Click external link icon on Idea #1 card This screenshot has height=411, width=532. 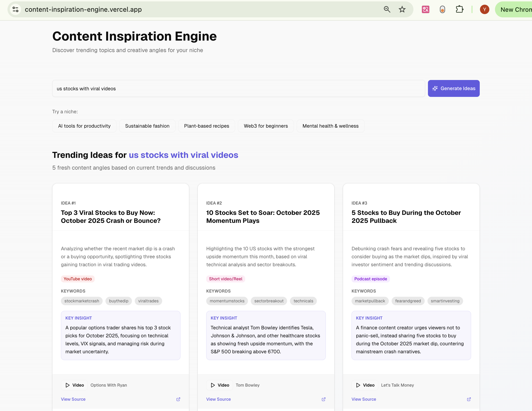178,399
